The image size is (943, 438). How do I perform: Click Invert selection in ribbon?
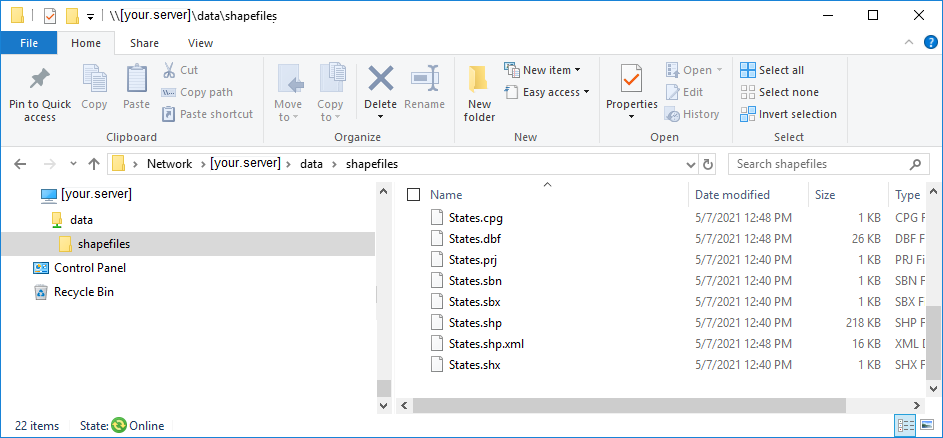[x=788, y=114]
